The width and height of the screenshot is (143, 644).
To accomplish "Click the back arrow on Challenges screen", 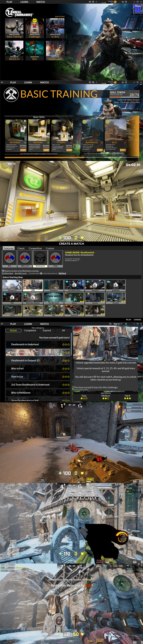I will (2, 324).
